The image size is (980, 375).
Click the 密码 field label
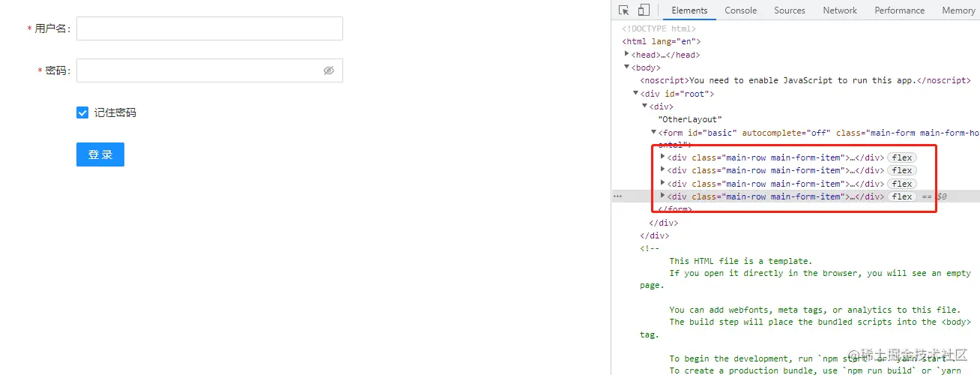(x=58, y=70)
